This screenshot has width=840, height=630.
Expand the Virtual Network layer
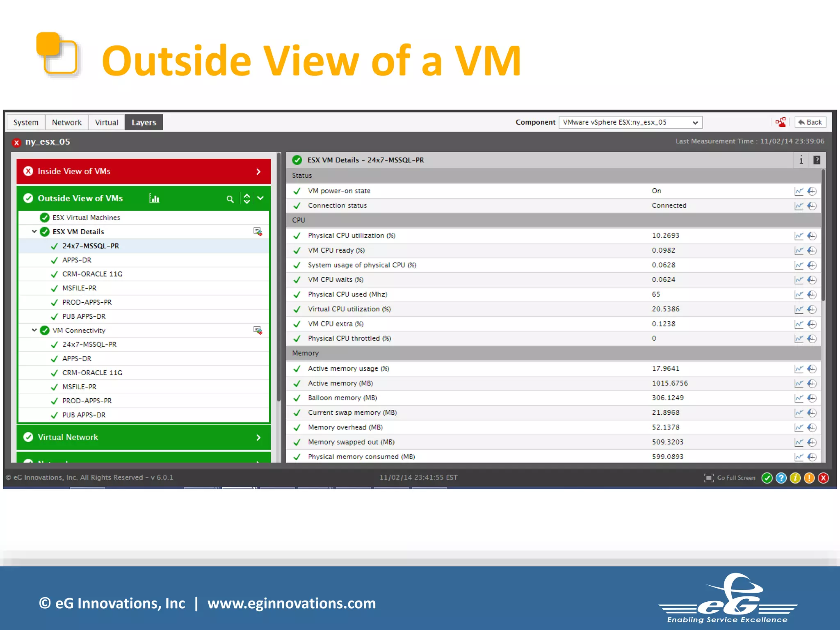coord(258,438)
